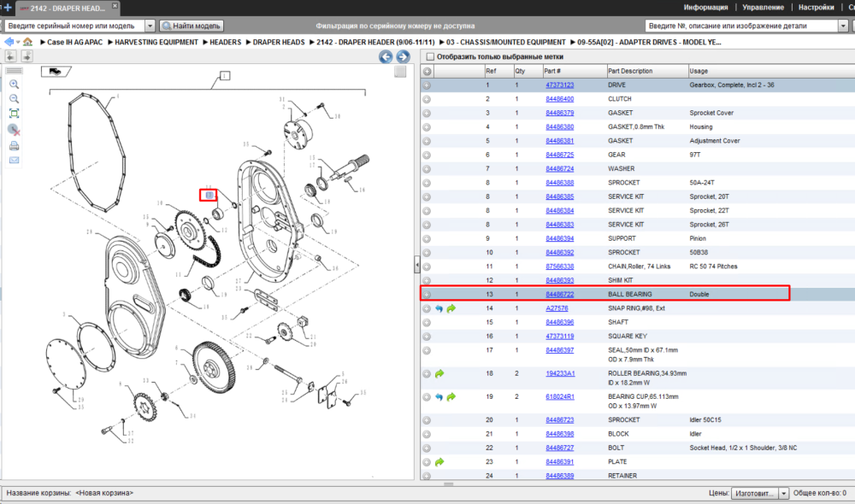Image resolution: width=855 pixels, height=504 pixels.
Task: Open part number link 87566338 for CHAIN
Action: coord(559,267)
